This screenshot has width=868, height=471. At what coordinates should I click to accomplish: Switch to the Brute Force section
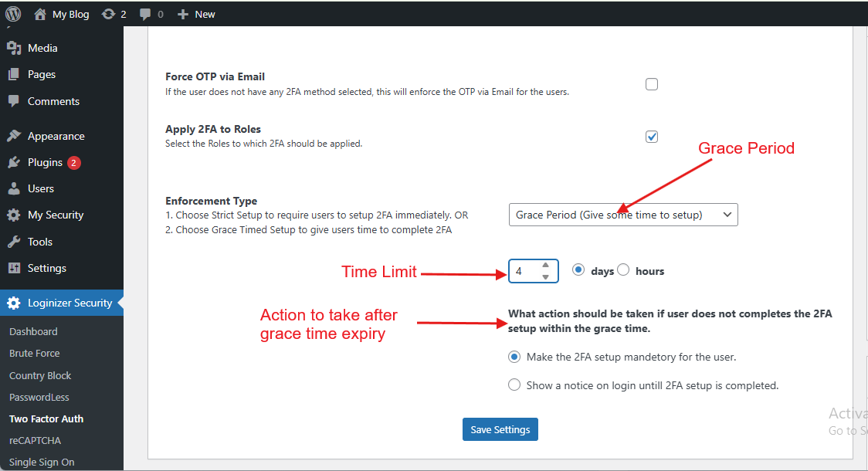point(36,353)
